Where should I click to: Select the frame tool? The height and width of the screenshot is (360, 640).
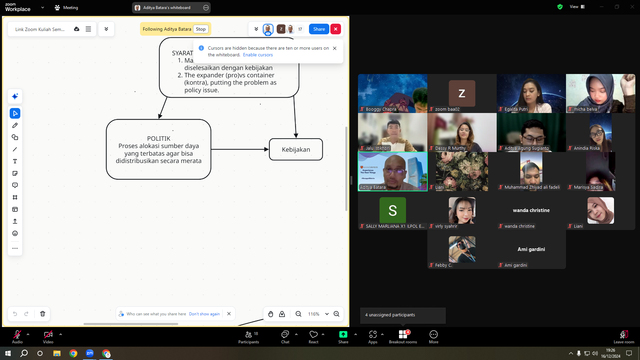point(15,197)
